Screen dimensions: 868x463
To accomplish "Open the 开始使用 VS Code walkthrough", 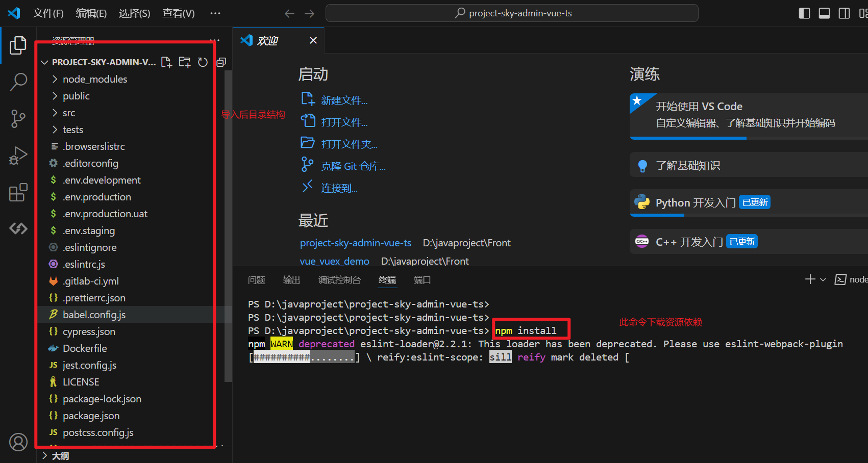I will (x=749, y=116).
